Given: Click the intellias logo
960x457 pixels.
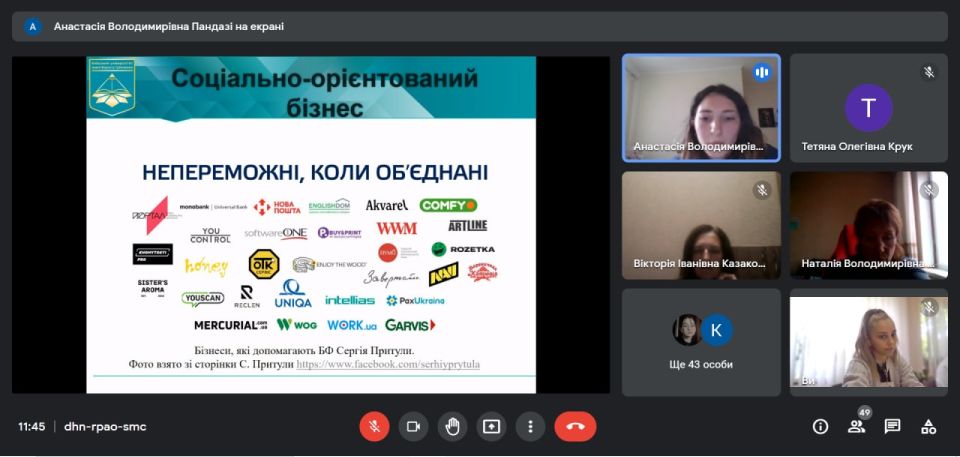Looking at the screenshot, I should (x=350, y=300).
